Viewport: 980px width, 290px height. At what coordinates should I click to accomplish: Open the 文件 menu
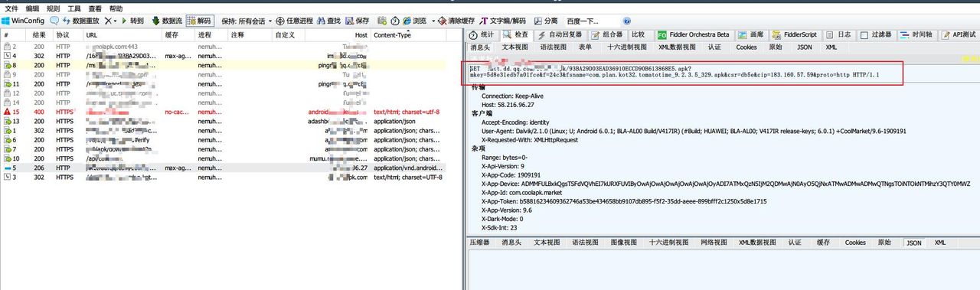(x=11, y=8)
